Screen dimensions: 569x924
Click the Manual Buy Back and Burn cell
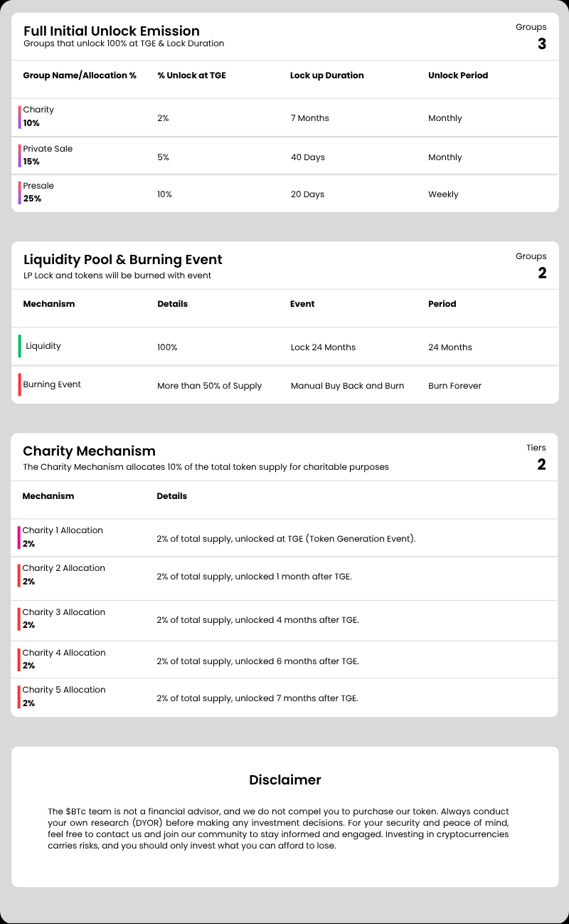click(x=347, y=386)
